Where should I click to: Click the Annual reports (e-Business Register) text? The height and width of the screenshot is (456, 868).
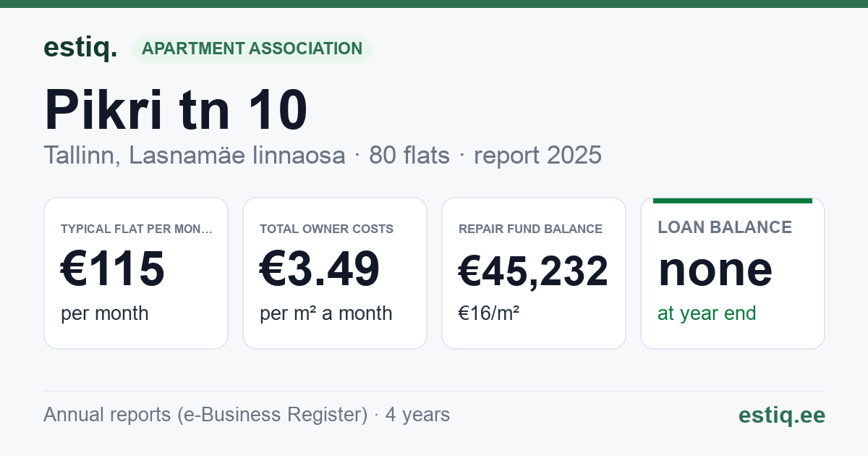[x=205, y=415]
